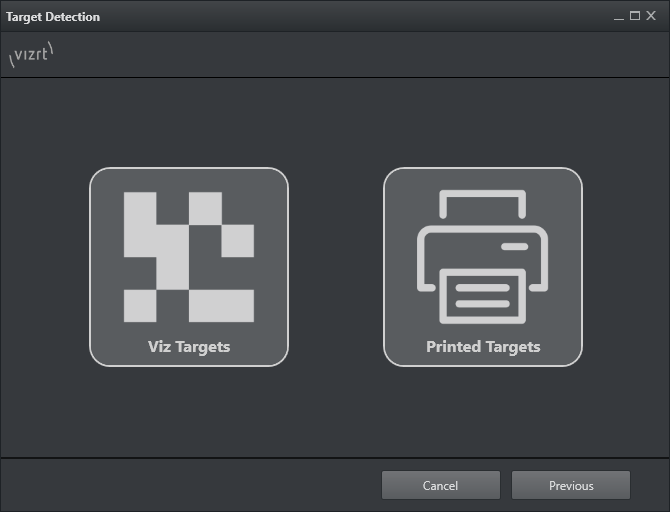Image resolution: width=670 pixels, height=512 pixels.
Task: Select the Viz Targets checkerboard icon
Action: (x=188, y=256)
